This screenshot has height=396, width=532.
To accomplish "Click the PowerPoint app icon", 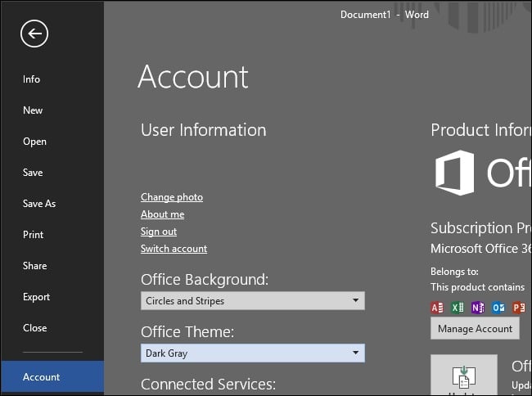I will click(x=519, y=308).
